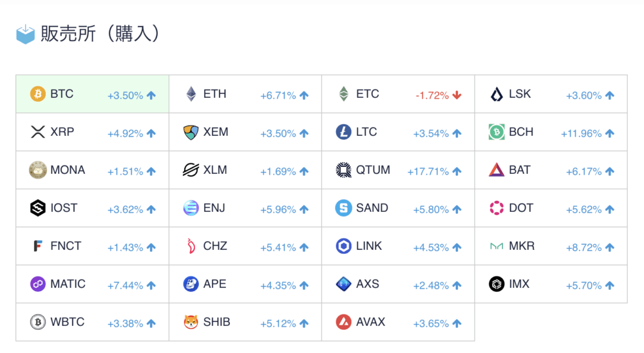Click the IMX up arrow

point(610,285)
